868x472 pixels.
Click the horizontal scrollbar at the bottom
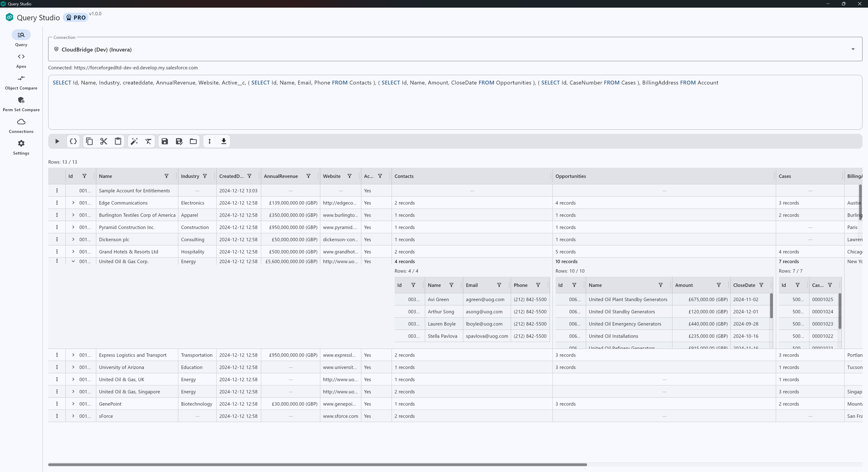point(317,464)
